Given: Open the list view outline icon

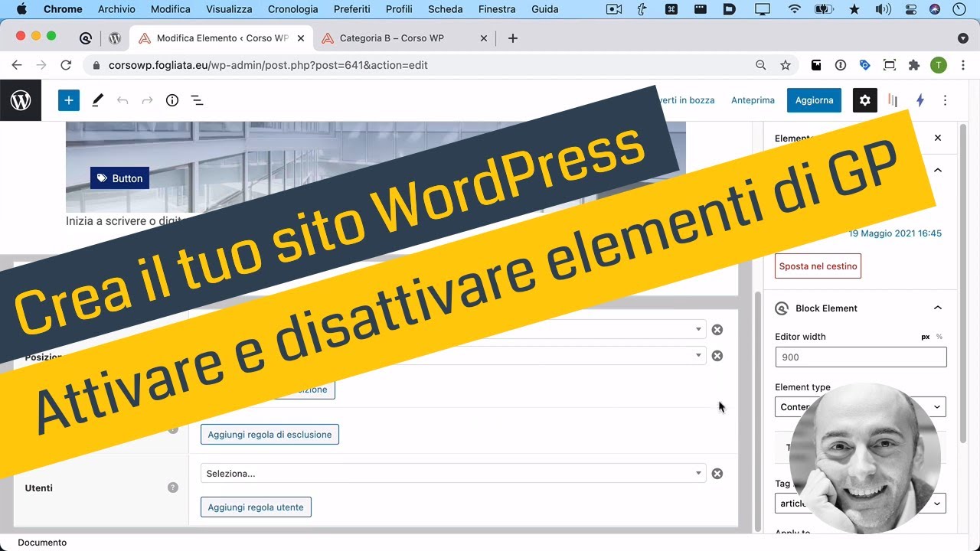Looking at the screenshot, I should [x=197, y=100].
